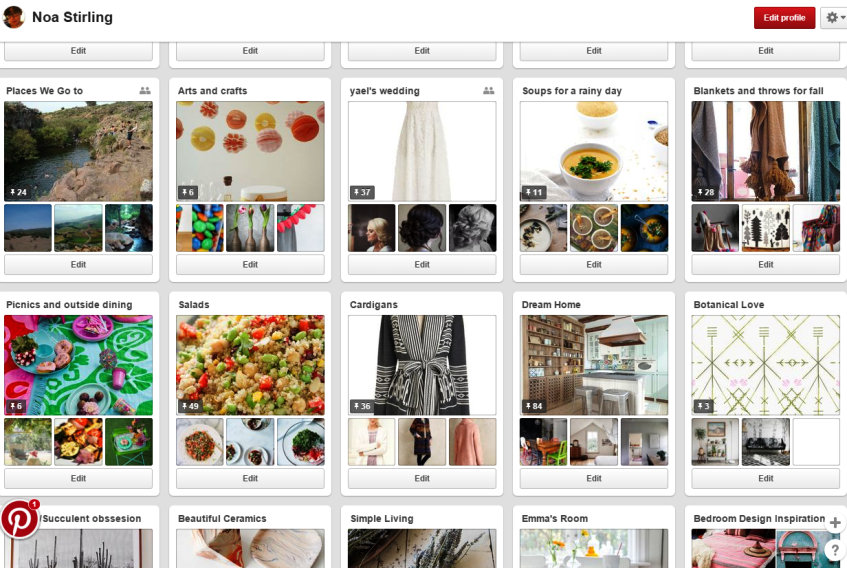Click the red Pinterest logo notification badge
The width and height of the screenshot is (847, 568).
click(x=20, y=519)
